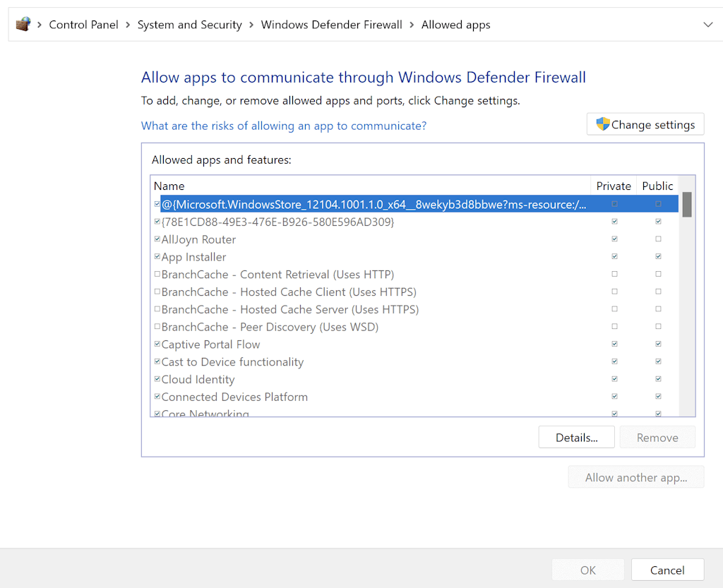Viewport: 723px width, 588px height.
Task: Click the Details... button
Action: pos(576,438)
